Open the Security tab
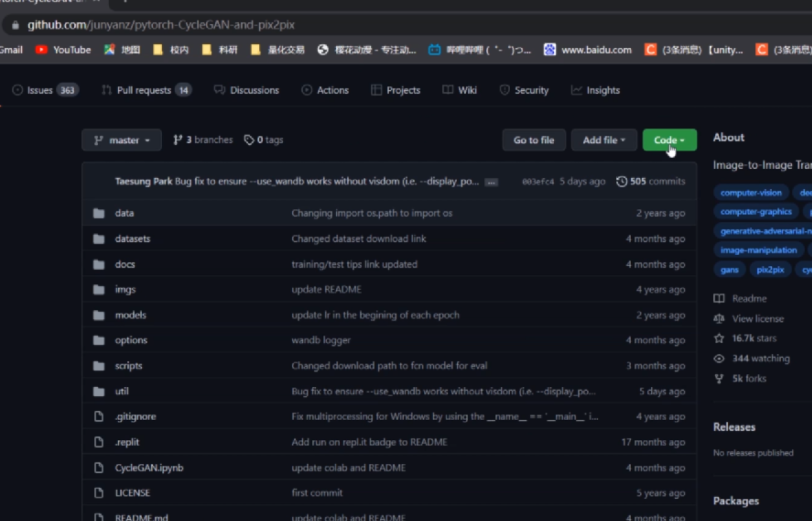Screen dimensions: 812x521 pos(524,90)
